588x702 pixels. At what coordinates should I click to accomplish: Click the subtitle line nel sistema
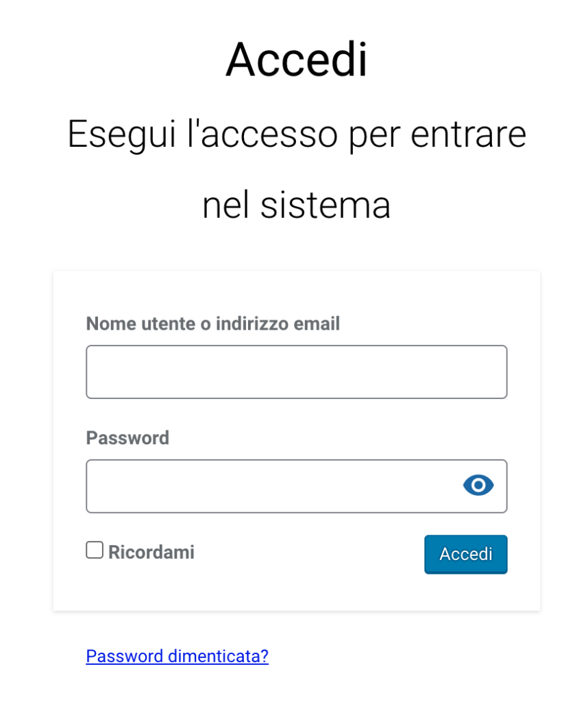point(296,205)
